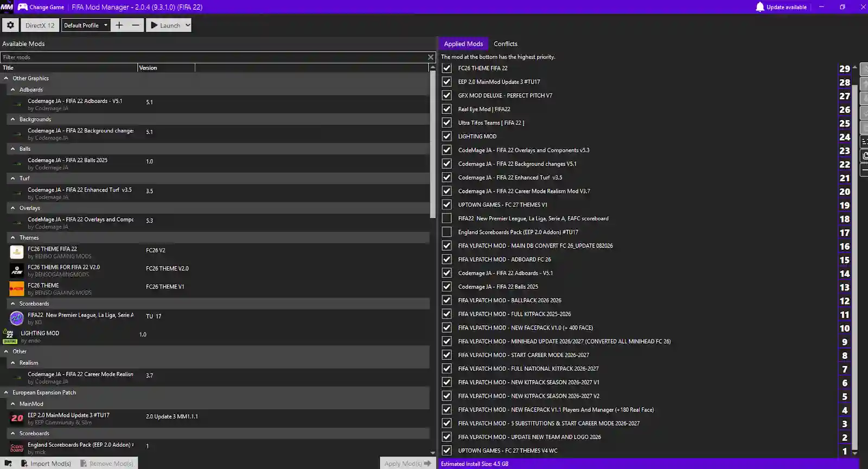Click the Available Mods list scrollbar
This screenshot has width=868, height=469.
click(x=432, y=144)
